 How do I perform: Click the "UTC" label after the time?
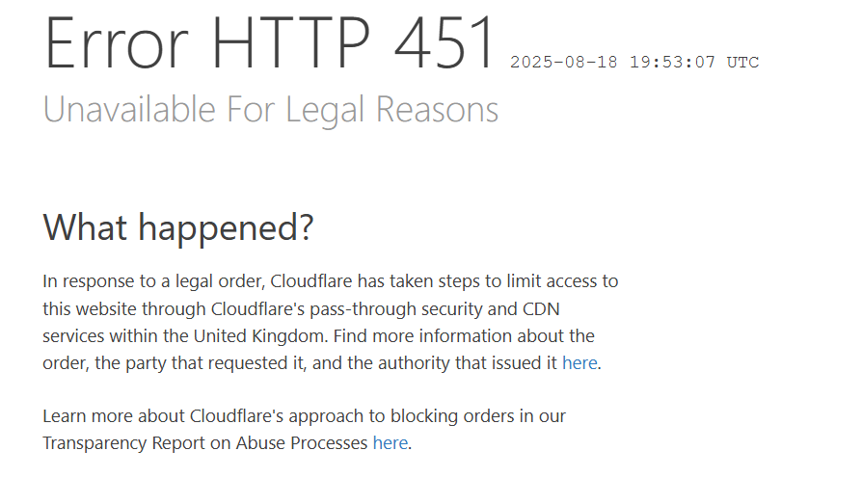tap(742, 62)
